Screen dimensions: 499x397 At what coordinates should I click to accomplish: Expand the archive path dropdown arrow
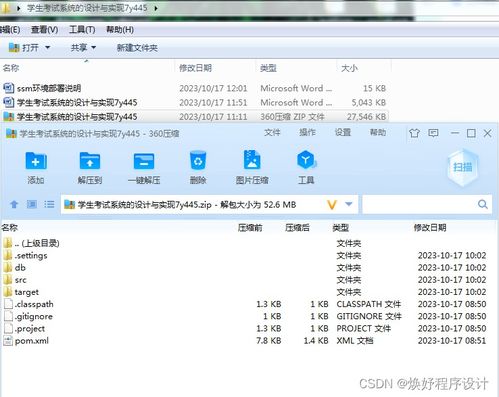pos(349,204)
